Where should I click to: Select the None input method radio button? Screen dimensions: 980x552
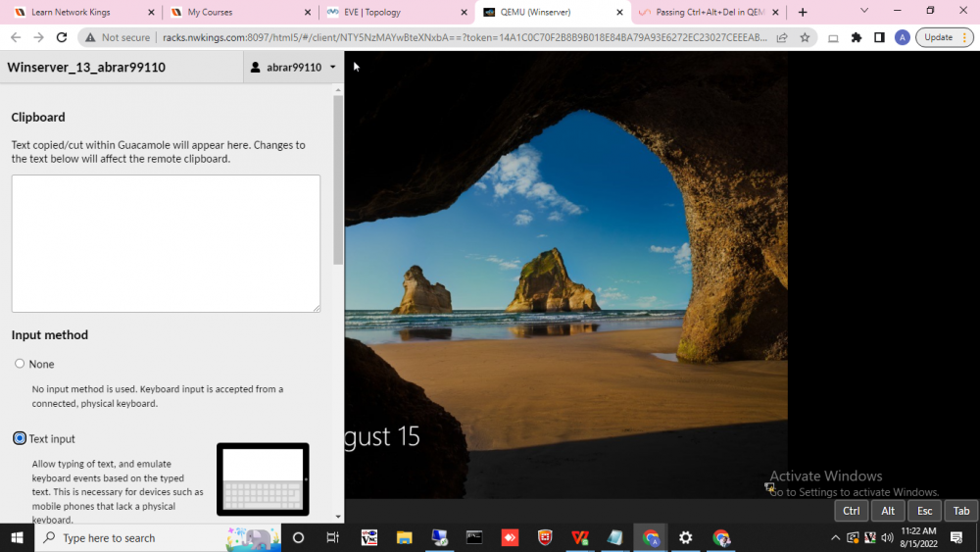[20, 363]
